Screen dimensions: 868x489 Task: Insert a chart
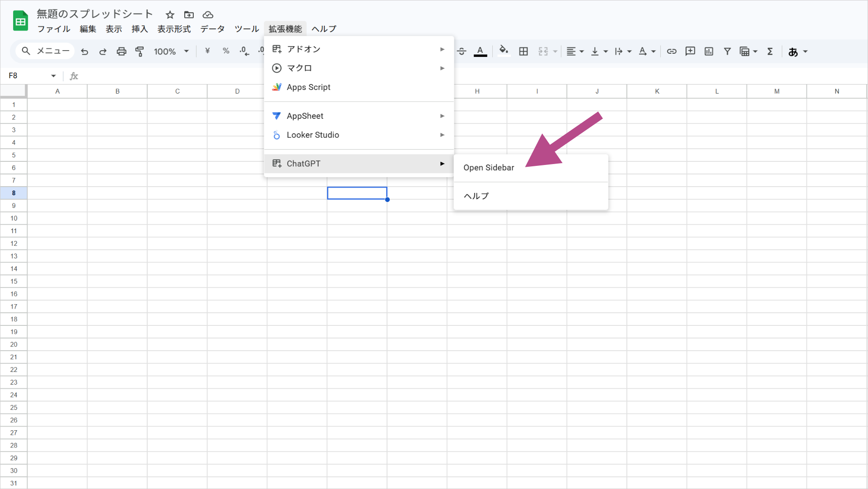tap(709, 52)
